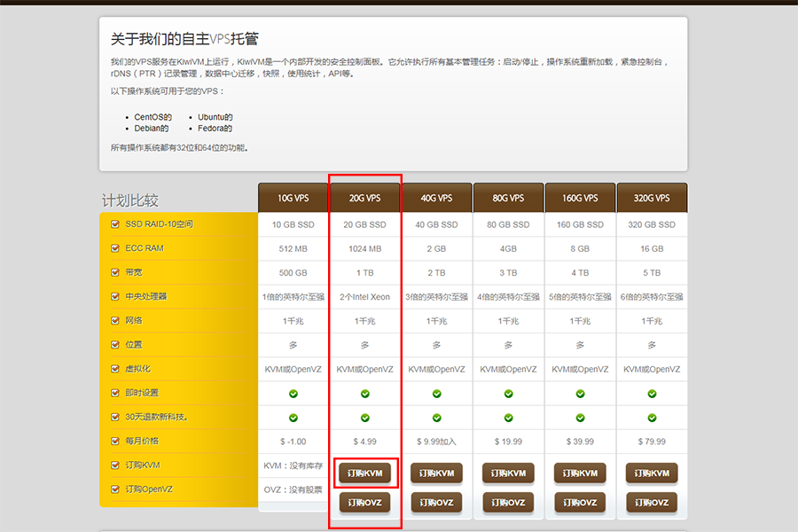This screenshot has height=532, width=798.
Task: Click checkmark icon beside 订购KVM label
Action: click(x=115, y=465)
